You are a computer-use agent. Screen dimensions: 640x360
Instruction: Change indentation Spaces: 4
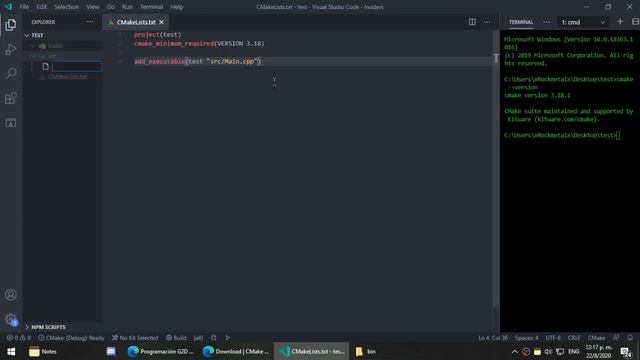click(x=527, y=338)
